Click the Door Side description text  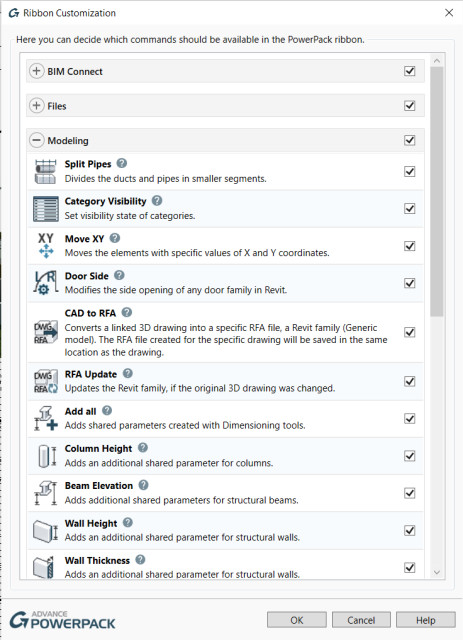176,290
